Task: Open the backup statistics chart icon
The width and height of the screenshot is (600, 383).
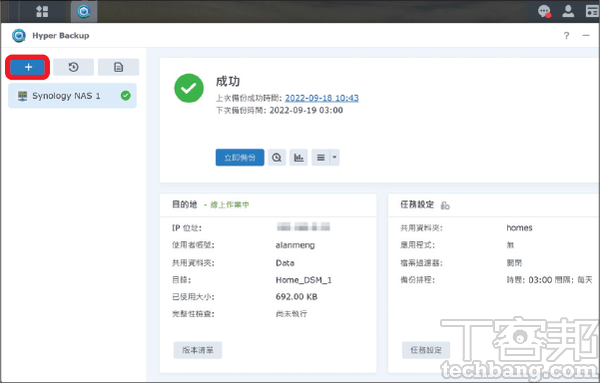Action: (298, 157)
